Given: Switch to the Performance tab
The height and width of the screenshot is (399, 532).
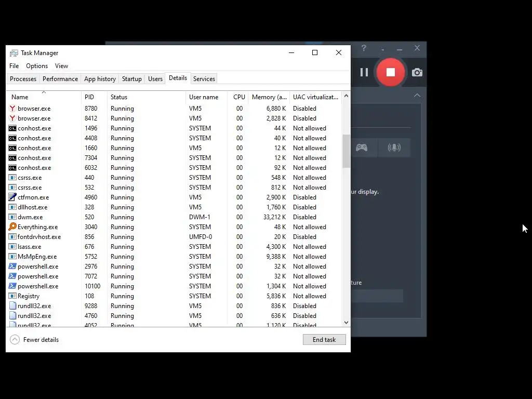Looking at the screenshot, I should (60, 79).
